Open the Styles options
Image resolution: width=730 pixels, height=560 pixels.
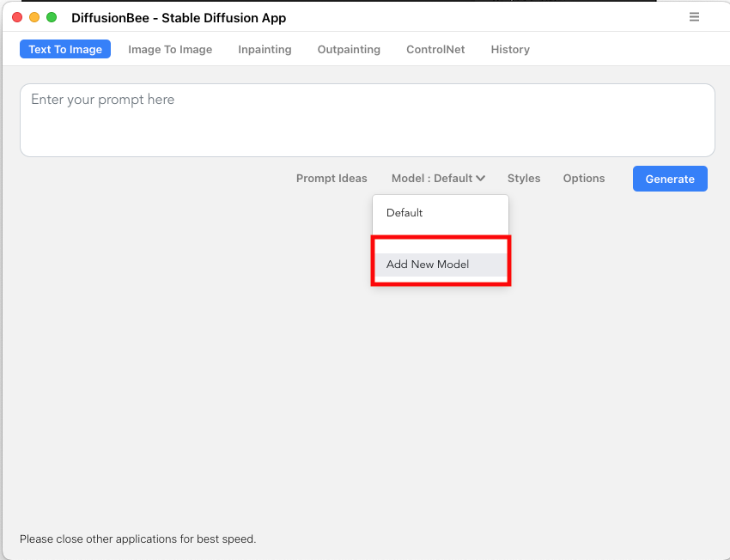point(524,179)
